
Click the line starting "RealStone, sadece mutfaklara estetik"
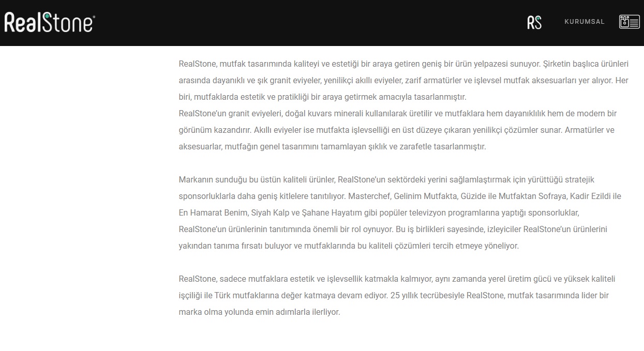(x=397, y=279)
